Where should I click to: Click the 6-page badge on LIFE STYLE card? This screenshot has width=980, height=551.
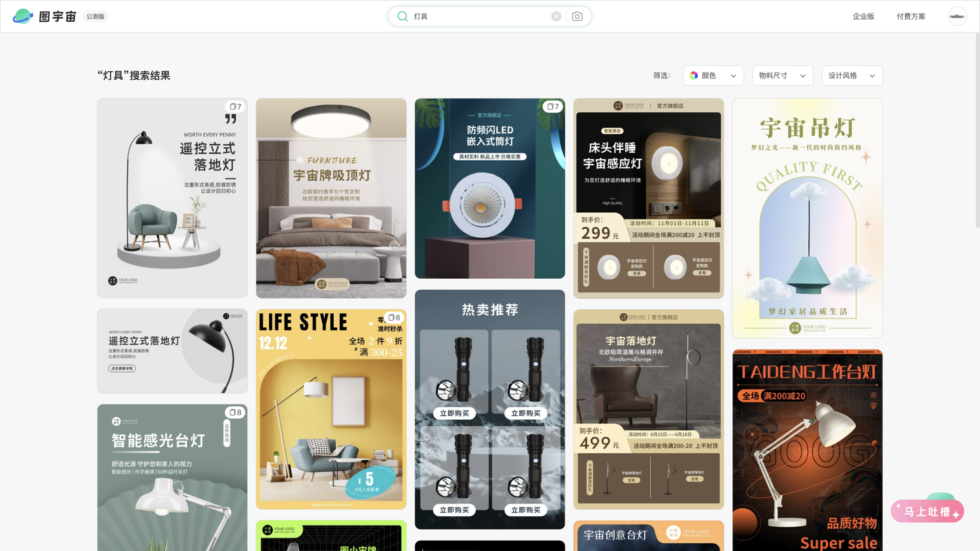click(394, 317)
